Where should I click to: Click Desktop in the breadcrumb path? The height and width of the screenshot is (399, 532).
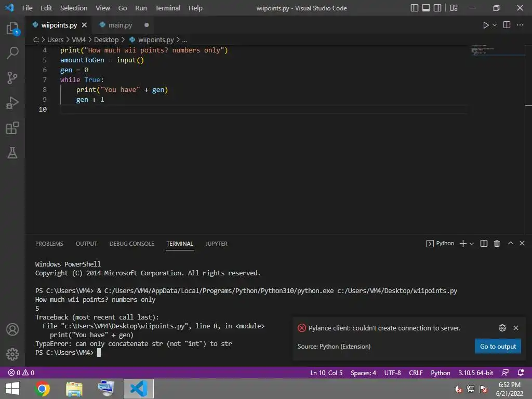point(106,39)
